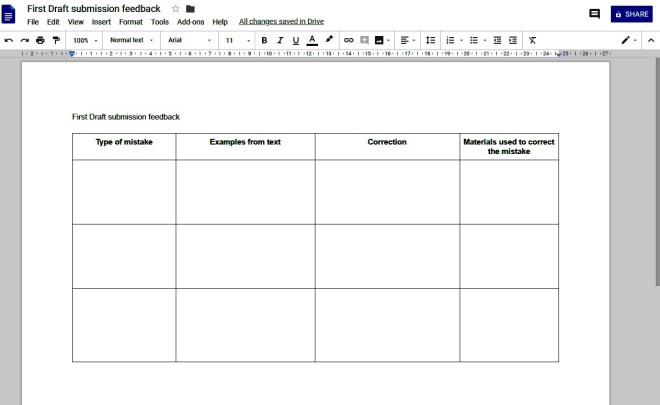Toggle italic formatting

(x=280, y=40)
